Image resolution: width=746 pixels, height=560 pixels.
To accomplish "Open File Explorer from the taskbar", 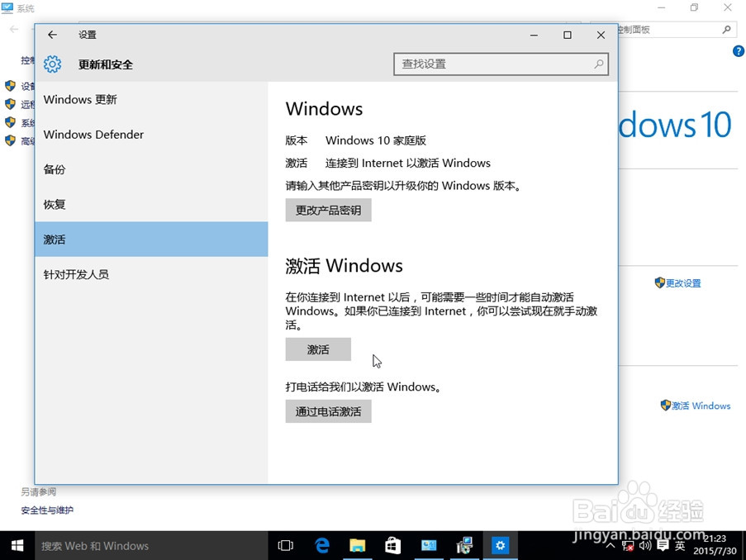I will pos(357,546).
